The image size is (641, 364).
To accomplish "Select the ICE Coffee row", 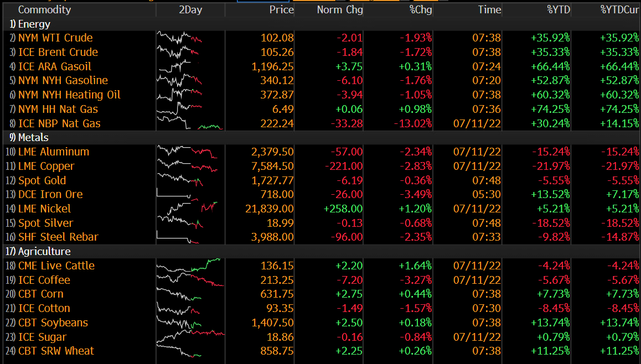I will click(321, 280).
